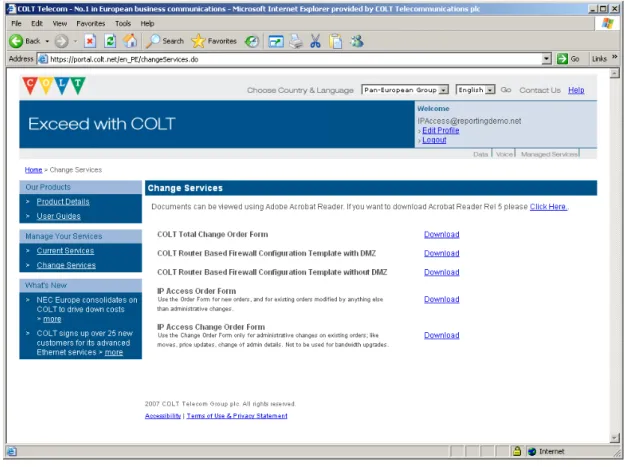Go to the browser Home icon

point(130,41)
